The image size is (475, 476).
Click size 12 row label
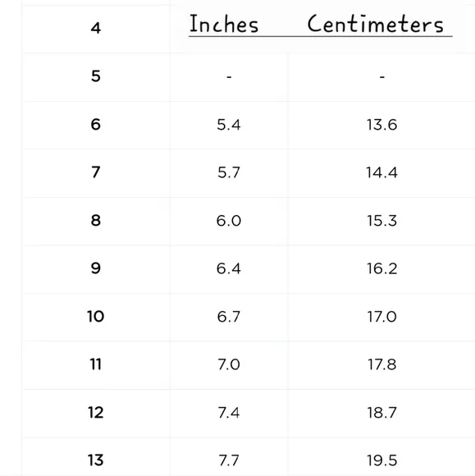pyautogui.click(x=96, y=412)
